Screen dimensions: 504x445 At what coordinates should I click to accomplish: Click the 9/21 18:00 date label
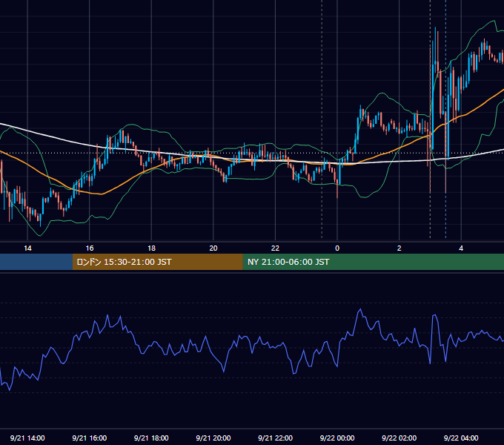click(x=151, y=438)
